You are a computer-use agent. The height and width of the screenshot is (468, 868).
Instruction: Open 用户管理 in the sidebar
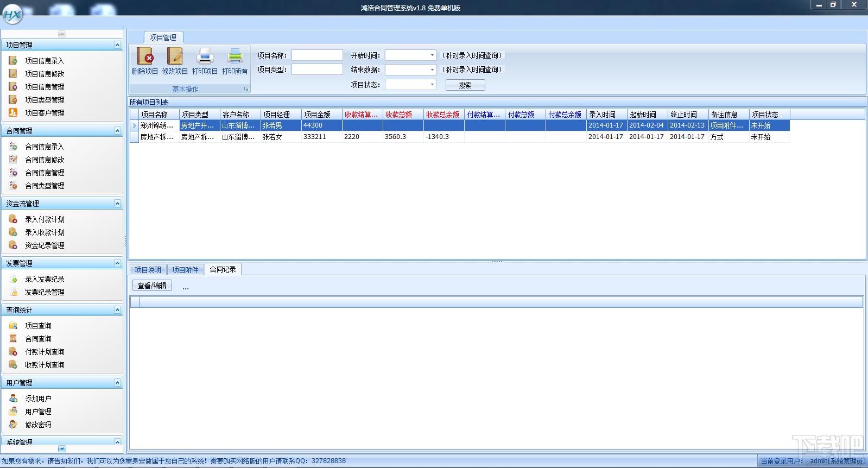[x=38, y=412]
